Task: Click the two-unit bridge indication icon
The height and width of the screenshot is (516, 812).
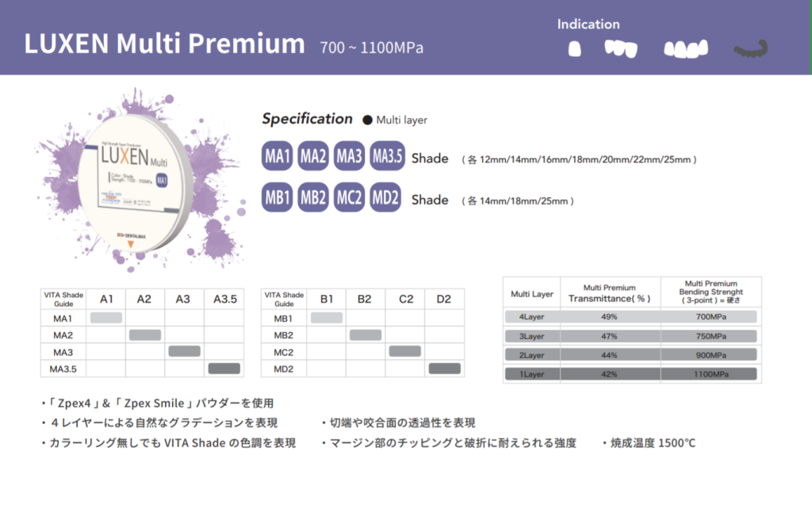Action: (x=621, y=48)
